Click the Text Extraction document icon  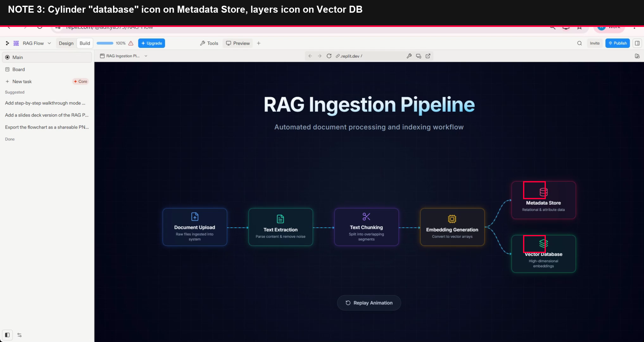281,219
